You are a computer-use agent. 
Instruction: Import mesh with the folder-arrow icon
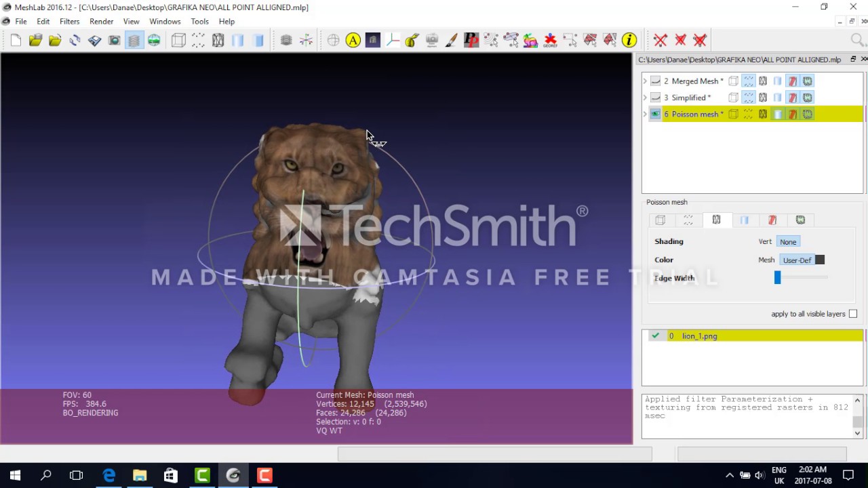coord(55,41)
